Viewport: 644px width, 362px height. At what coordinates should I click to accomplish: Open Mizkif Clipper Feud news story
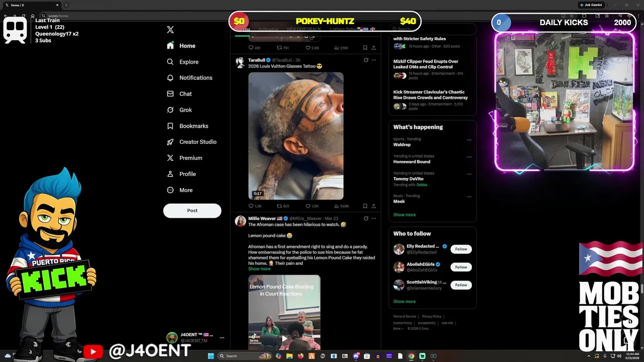tap(426, 64)
